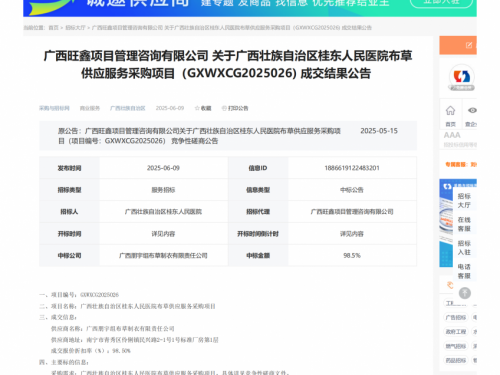
Task: Open 招标大厅 in floating menu
Action: click(464, 200)
